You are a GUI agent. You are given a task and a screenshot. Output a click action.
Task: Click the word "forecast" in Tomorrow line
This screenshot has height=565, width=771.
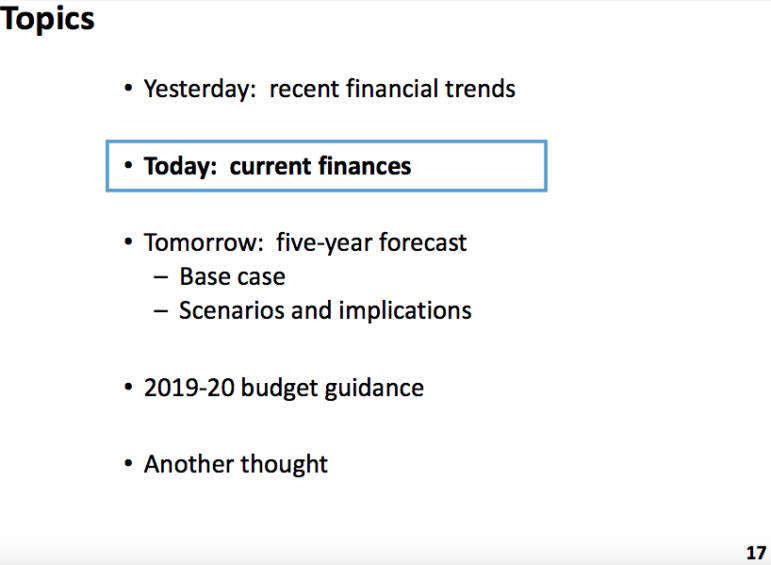click(x=422, y=242)
